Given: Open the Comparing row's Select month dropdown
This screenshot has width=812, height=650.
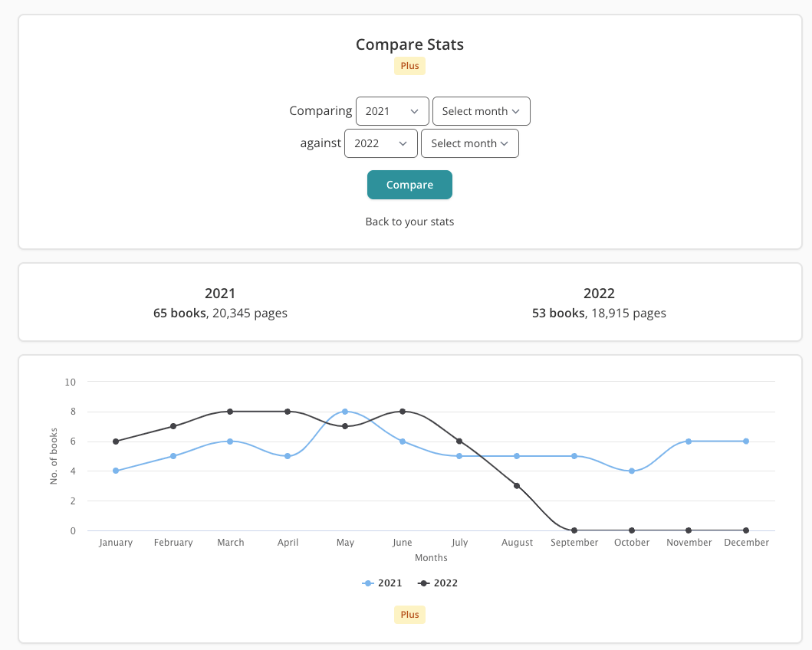Looking at the screenshot, I should click(x=481, y=111).
